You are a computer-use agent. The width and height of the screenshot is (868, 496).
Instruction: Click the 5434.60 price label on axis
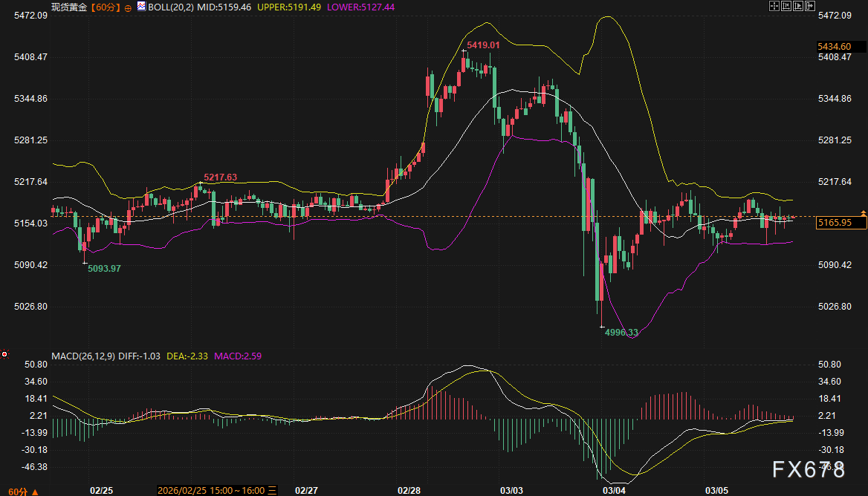point(833,46)
